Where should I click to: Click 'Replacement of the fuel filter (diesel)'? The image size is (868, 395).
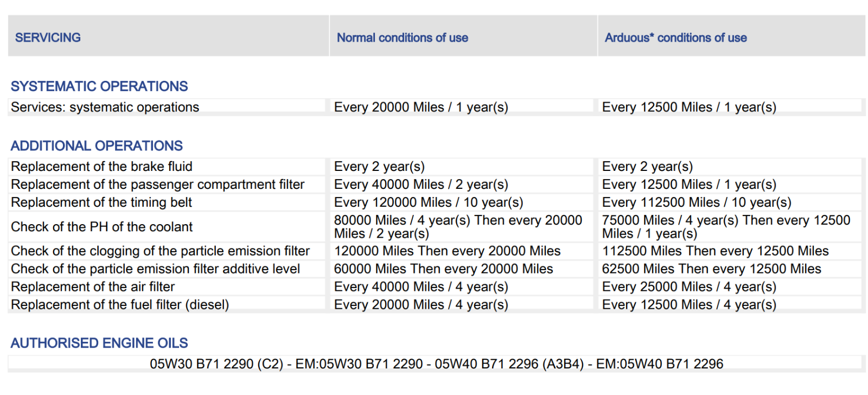(x=120, y=304)
